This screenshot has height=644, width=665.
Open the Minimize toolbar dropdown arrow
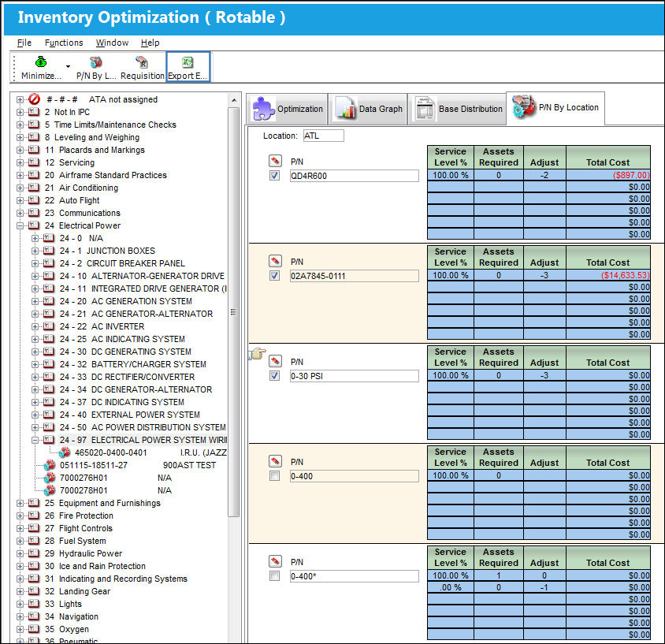[68, 66]
